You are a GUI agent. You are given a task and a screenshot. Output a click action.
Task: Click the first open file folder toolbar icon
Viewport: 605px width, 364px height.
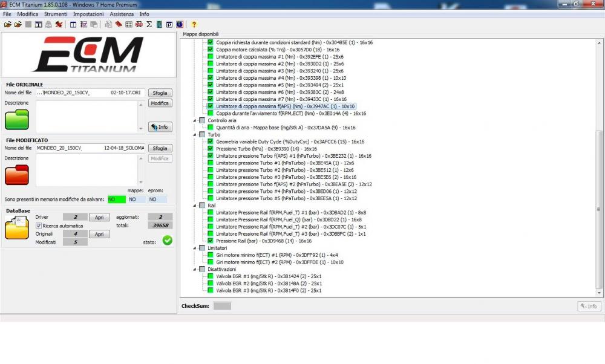click(x=7, y=25)
